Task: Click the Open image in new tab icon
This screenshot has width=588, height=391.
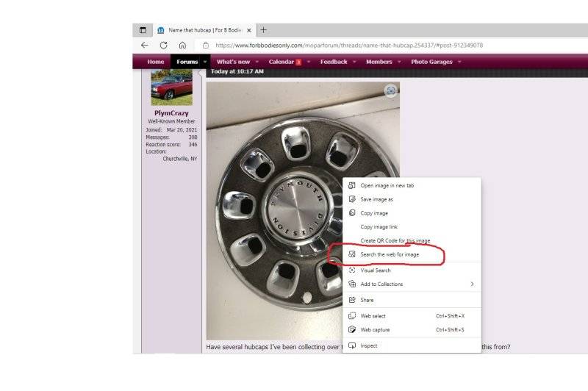Action: click(x=352, y=185)
